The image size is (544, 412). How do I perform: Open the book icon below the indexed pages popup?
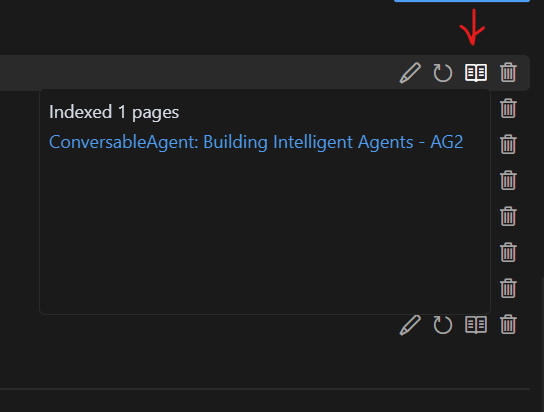click(x=476, y=325)
